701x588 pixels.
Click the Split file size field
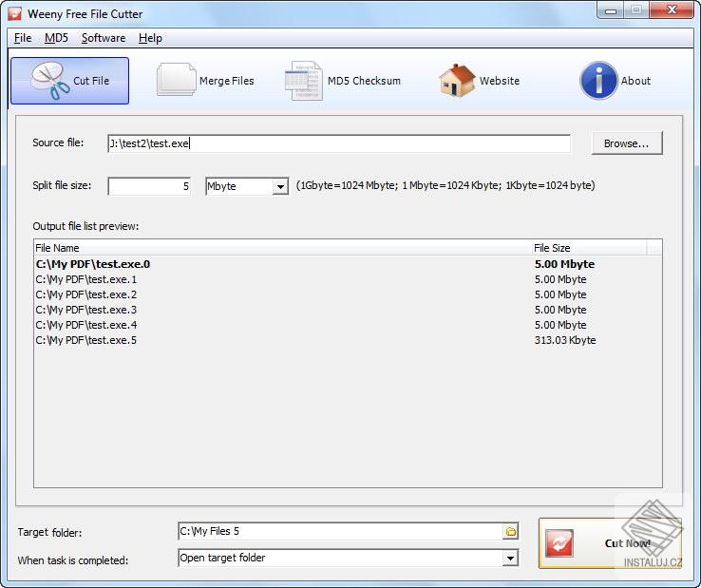click(x=149, y=186)
